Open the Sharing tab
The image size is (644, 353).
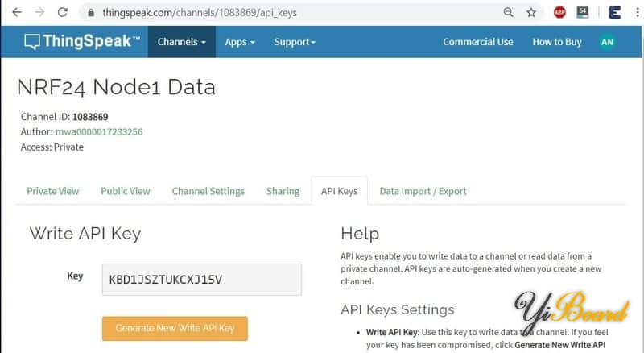[x=283, y=191]
